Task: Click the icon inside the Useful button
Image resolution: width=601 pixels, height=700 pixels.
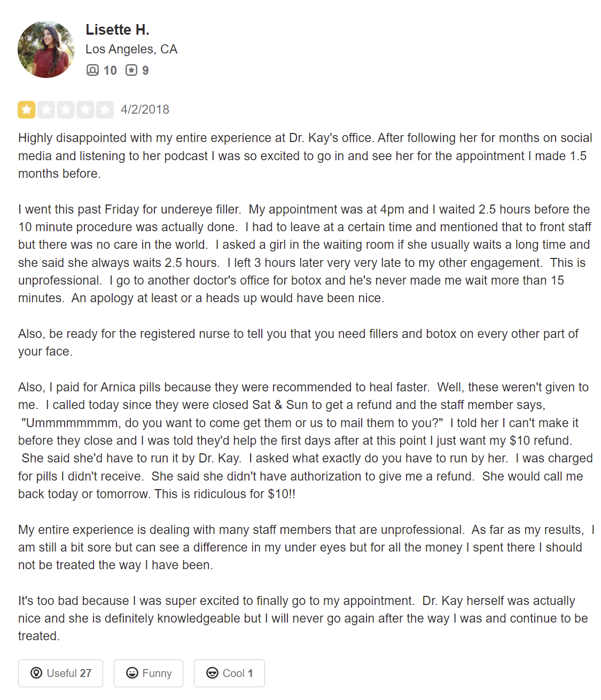Action: pyautogui.click(x=36, y=673)
